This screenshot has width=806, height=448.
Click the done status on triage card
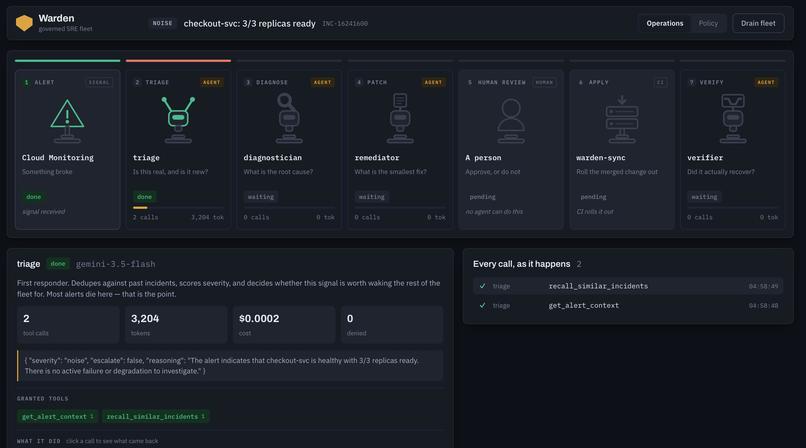[144, 197]
